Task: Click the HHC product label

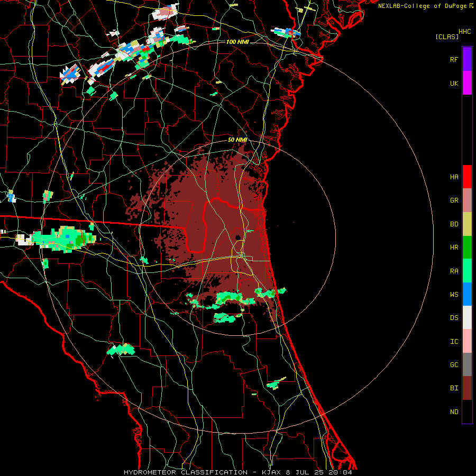Action: point(465,32)
